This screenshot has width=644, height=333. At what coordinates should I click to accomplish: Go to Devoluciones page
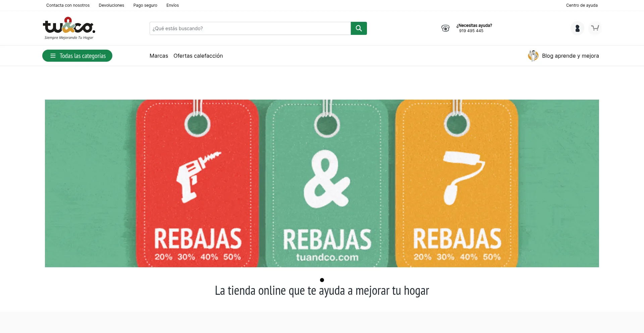(x=111, y=5)
